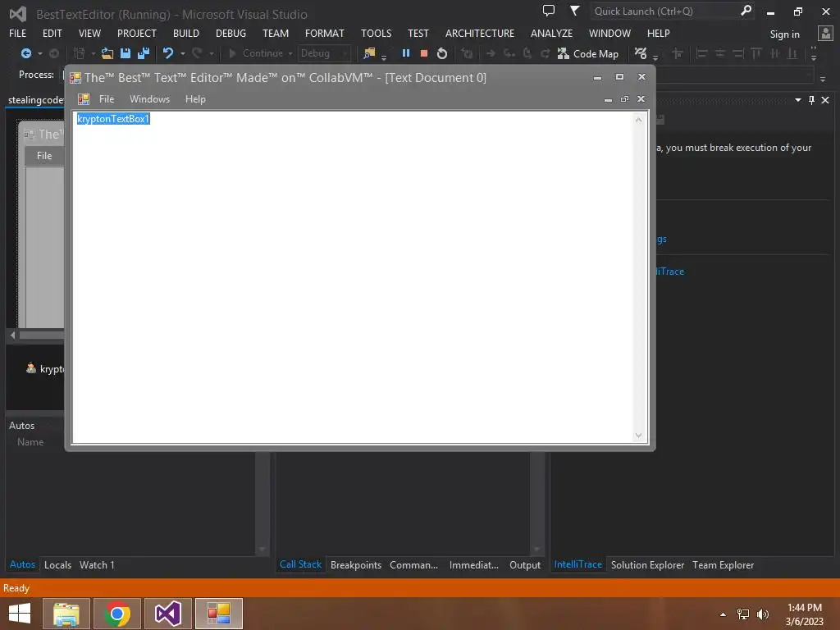Screen dimensions: 840x630
Task: Switch to the Team Explorer tab
Action: coord(724,564)
